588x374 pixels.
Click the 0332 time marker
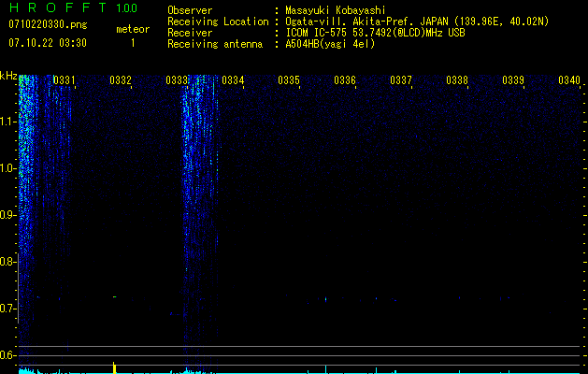tap(121, 80)
